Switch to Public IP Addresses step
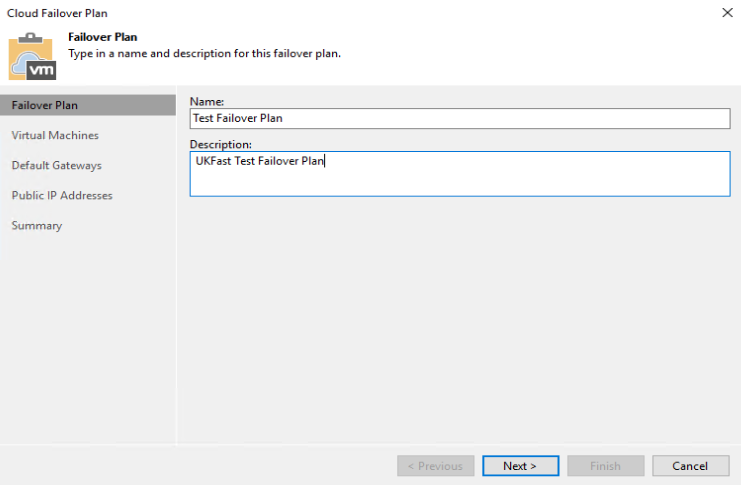The image size is (741, 485). coord(62,195)
